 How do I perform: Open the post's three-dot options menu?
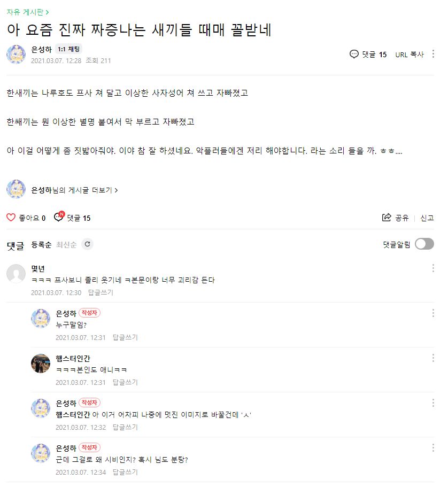pos(433,54)
